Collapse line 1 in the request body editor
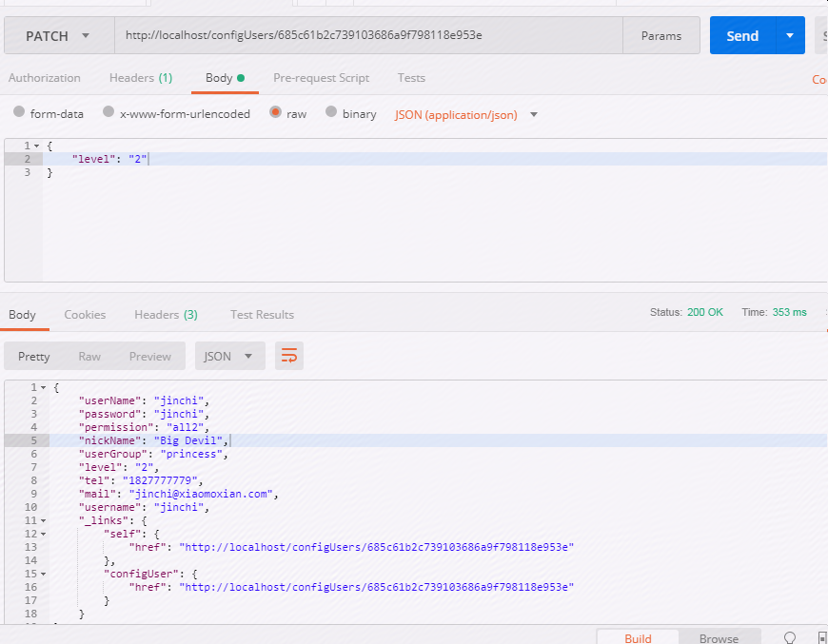 (x=36, y=146)
